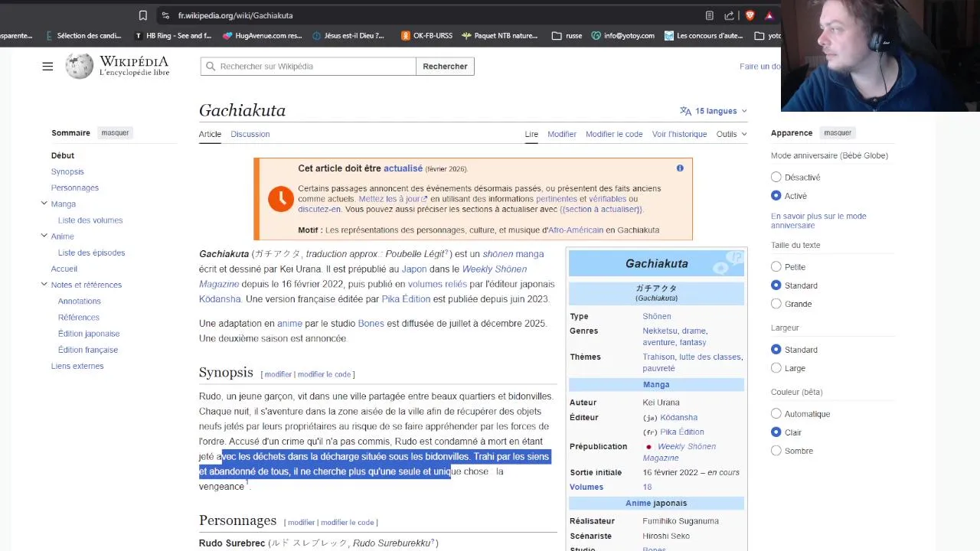Select the 'Lire' tab
The height and width of the screenshot is (551, 980).
point(531,134)
